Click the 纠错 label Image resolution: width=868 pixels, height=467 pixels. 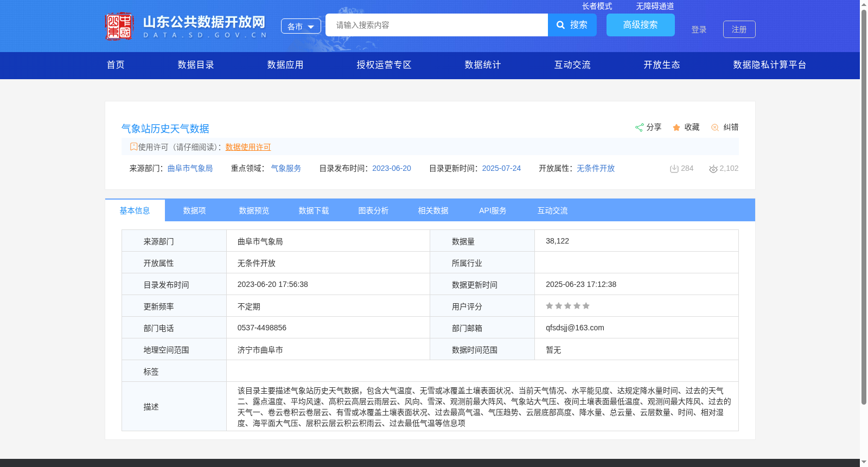[x=731, y=127]
